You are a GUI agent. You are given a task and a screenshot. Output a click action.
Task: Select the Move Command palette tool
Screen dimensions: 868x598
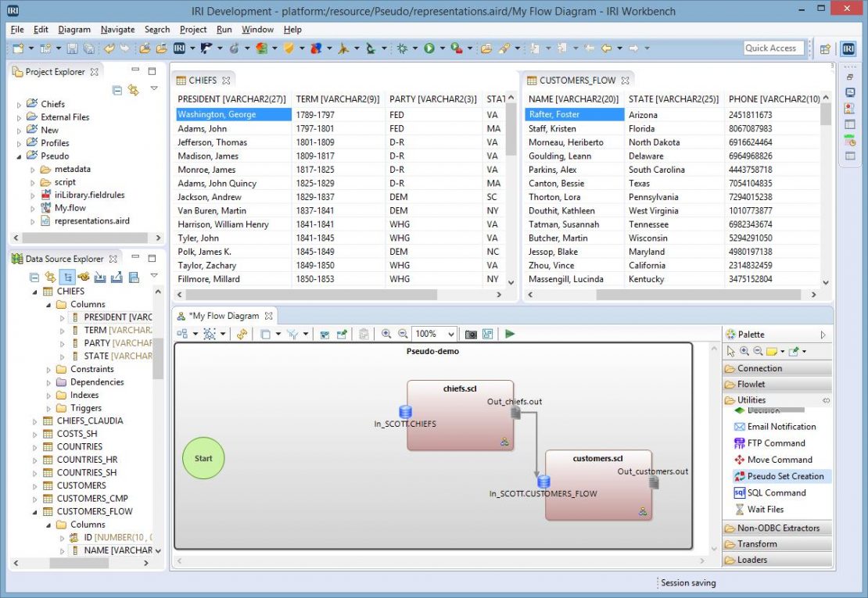[773, 460]
